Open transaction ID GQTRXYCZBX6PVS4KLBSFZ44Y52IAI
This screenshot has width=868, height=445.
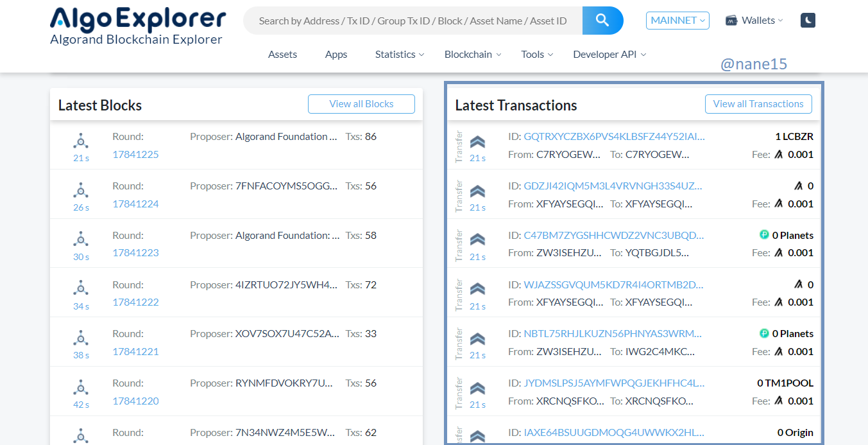tap(614, 137)
